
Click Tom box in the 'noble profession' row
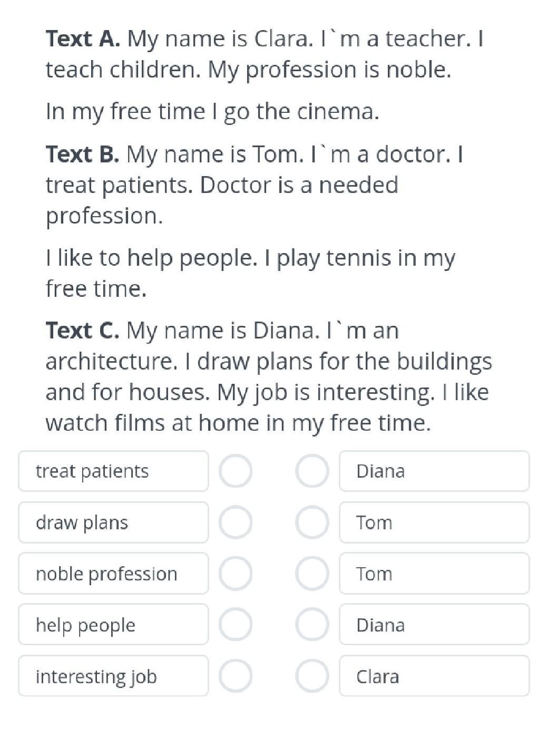[x=434, y=574]
